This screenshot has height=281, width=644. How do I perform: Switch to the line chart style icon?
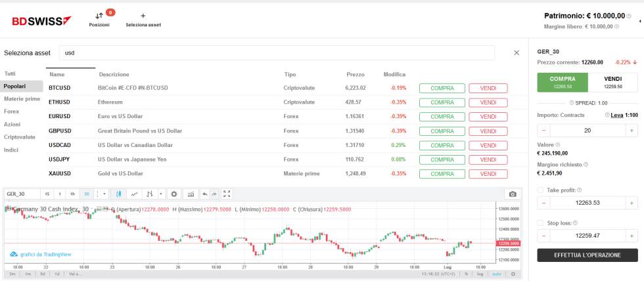135,194
